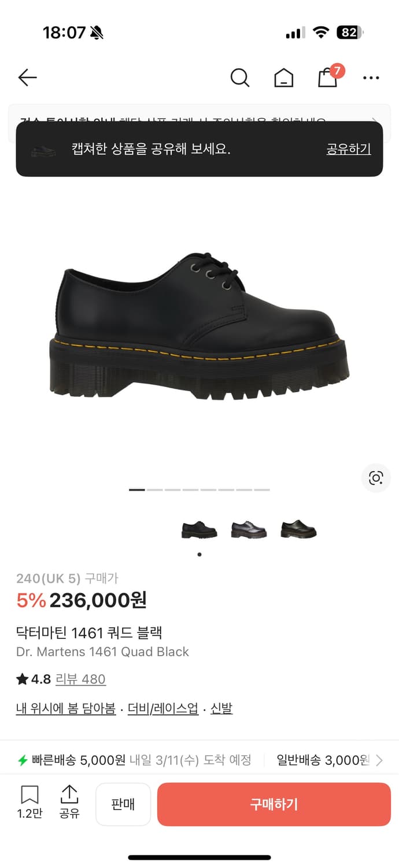399x868 pixels.
Task: Open the 신발 category tag
Action: 221,708
